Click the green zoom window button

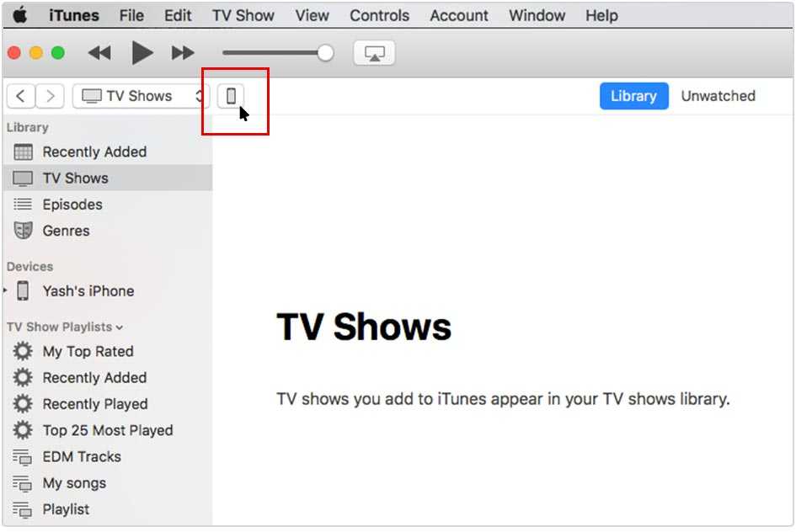pyautogui.click(x=58, y=53)
